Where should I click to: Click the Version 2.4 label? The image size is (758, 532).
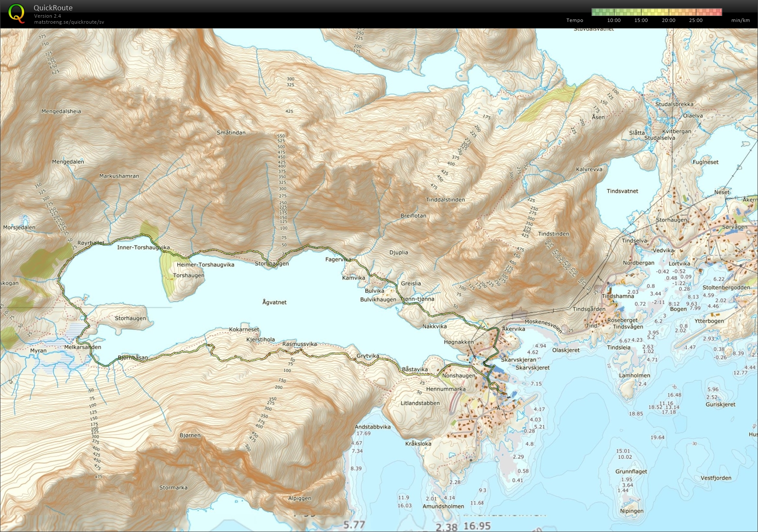[47, 16]
